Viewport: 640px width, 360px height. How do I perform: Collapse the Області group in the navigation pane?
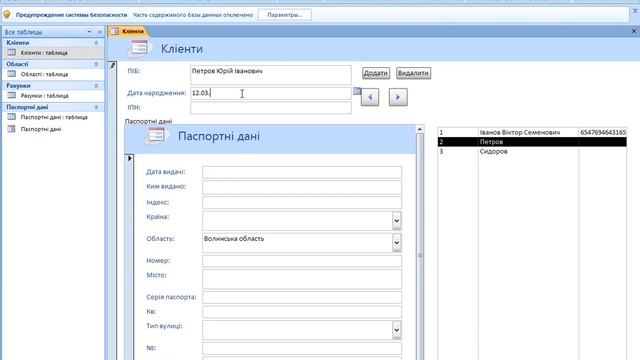click(x=96, y=64)
